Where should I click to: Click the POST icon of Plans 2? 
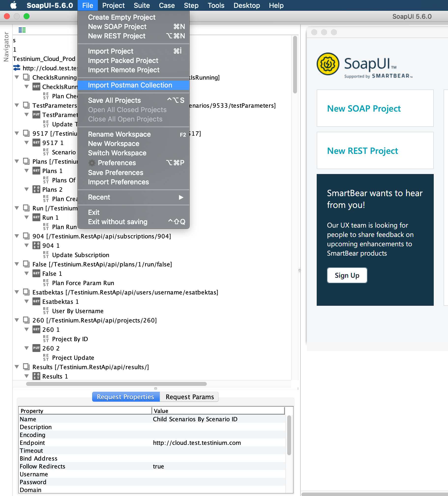click(36, 189)
